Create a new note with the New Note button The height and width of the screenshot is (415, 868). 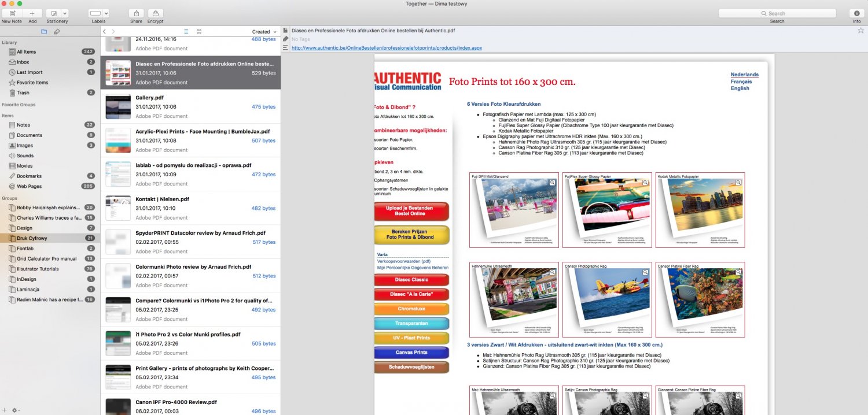pyautogui.click(x=12, y=13)
